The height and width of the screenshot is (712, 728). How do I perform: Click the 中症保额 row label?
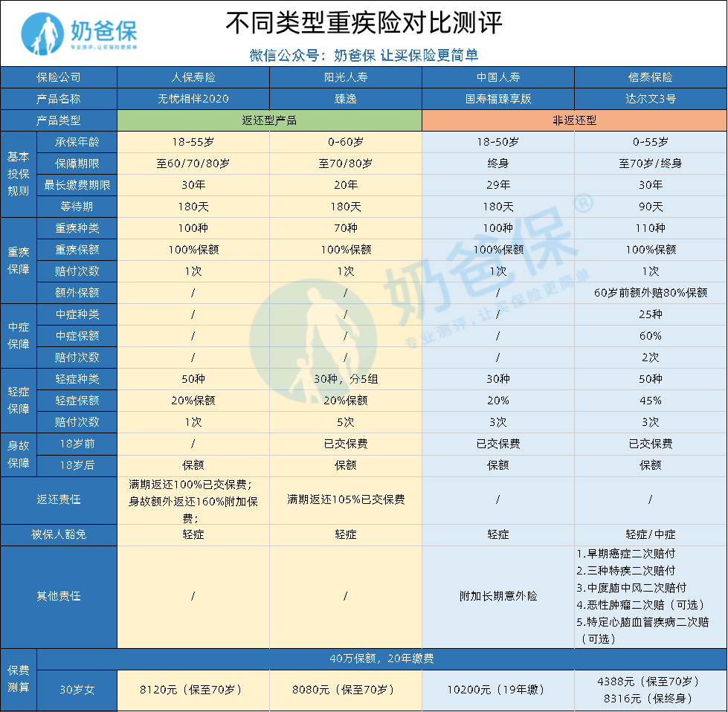click(77, 336)
